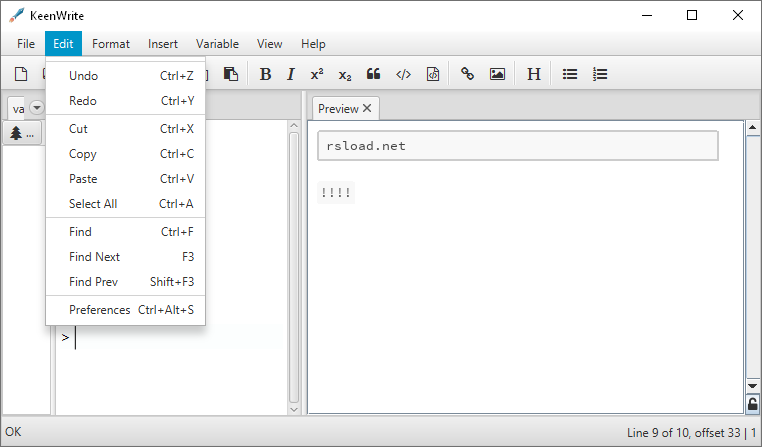Click the va tab label
Image resolution: width=762 pixels, height=447 pixels.
click(x=18, y=109)
